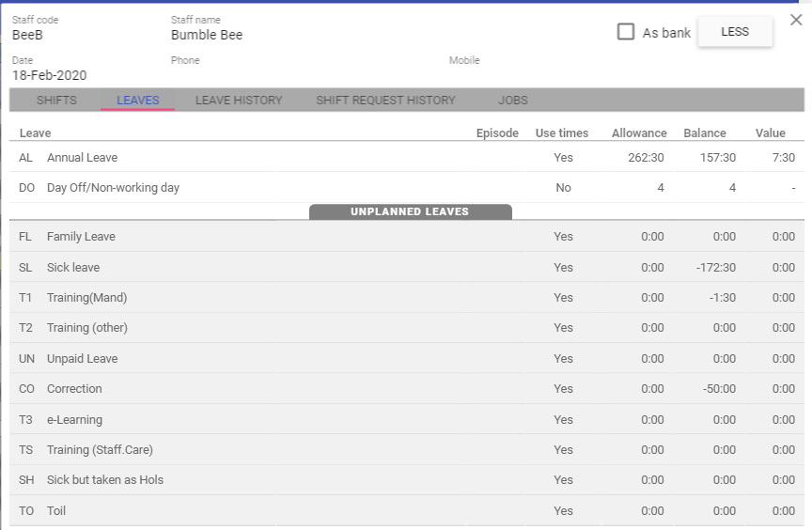The image size is (812, 530).
Task: Switch to the Shifts tab
Action: coord(56,101)
